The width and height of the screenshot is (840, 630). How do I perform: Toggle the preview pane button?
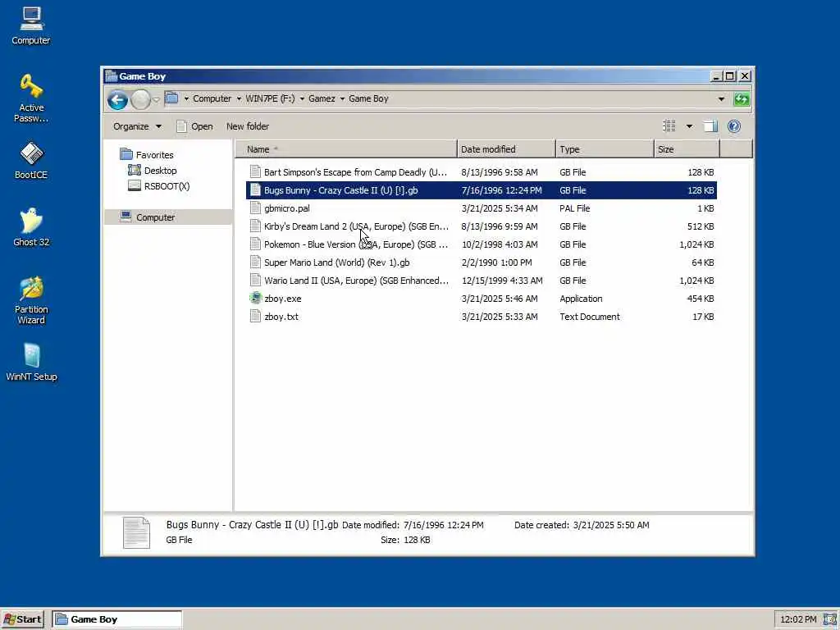pyautogui.click(x=710, y=126)
